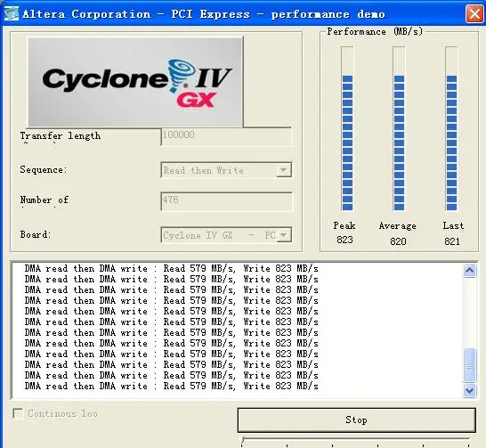
Task: Click the Average label
Action: pyautogui.click(x=397, y=226)
